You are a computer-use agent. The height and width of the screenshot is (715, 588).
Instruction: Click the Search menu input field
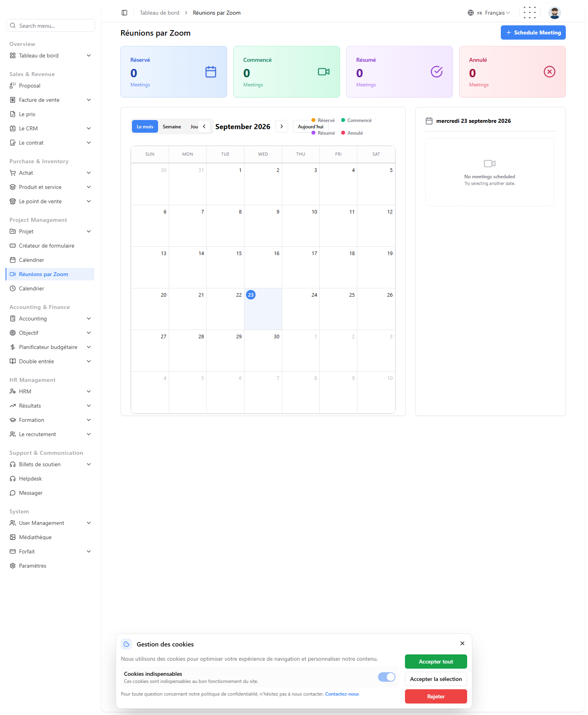[x=51, y=25]
